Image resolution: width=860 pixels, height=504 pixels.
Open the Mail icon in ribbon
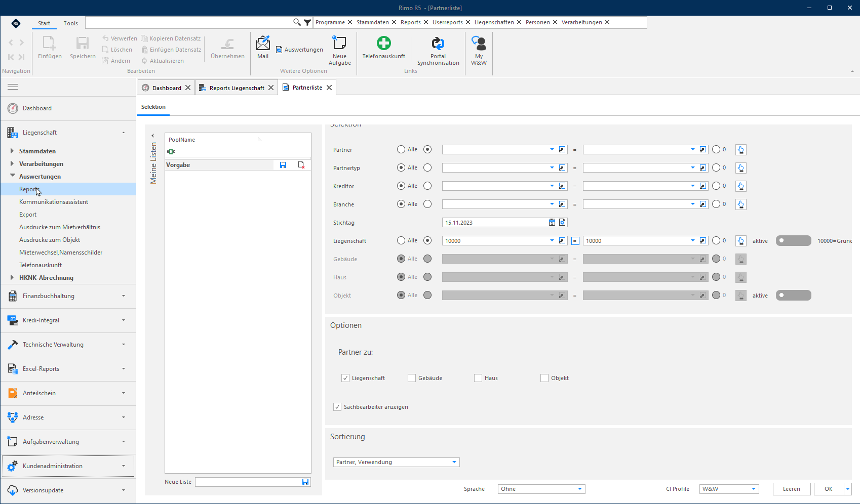coord(263,44)
